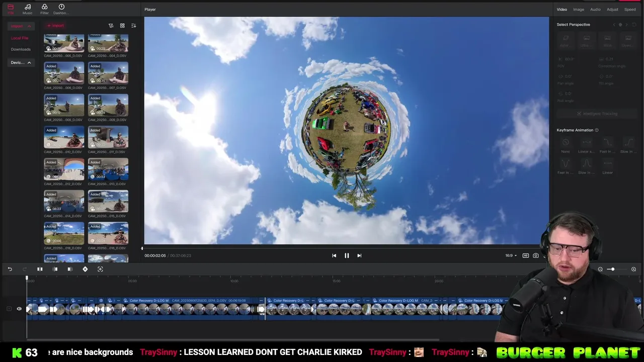Switch to the Speed properties tab
This screenshot has width=644, height=362.
630,10
